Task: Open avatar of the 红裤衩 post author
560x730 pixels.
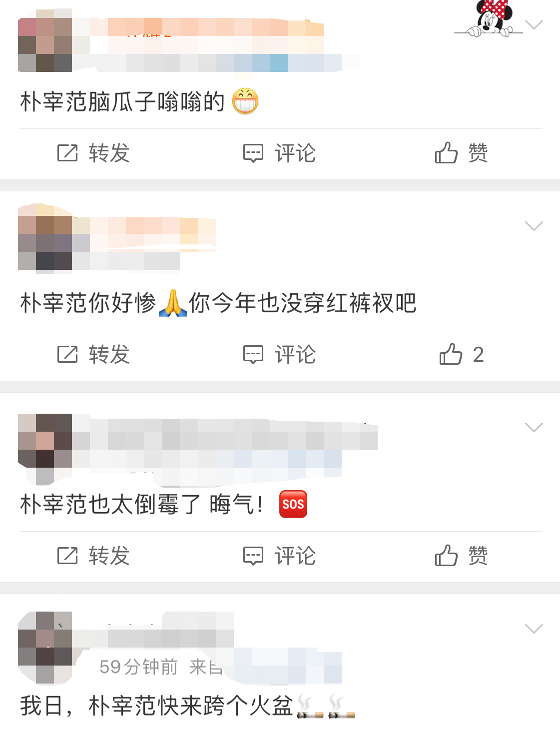Action: (45, 238)
